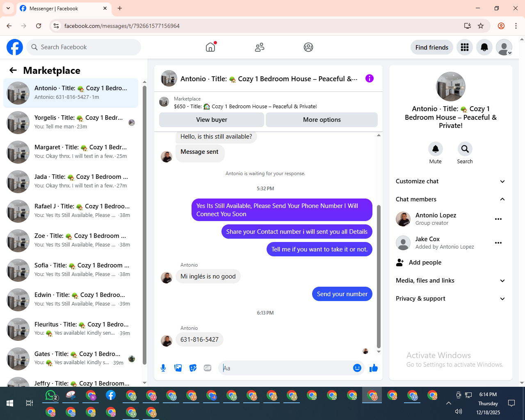Open Windows Start menu
Viewport: 525px width, 420px height.
(10, 403)
